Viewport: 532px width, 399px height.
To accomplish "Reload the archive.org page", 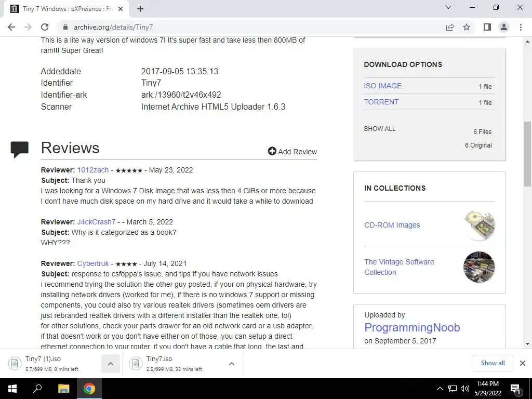I will [45, 27].
